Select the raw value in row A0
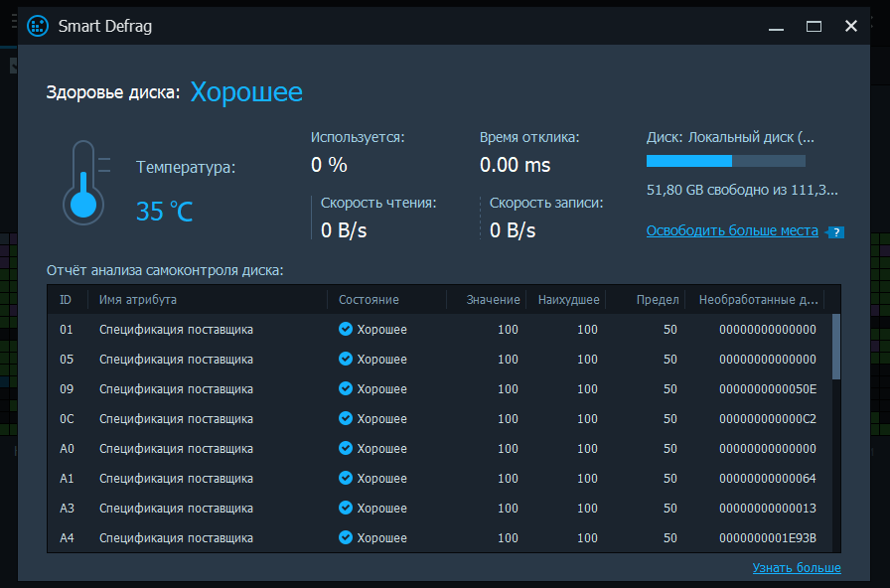This screenshot has width=890, height=588. click(768, 448)
